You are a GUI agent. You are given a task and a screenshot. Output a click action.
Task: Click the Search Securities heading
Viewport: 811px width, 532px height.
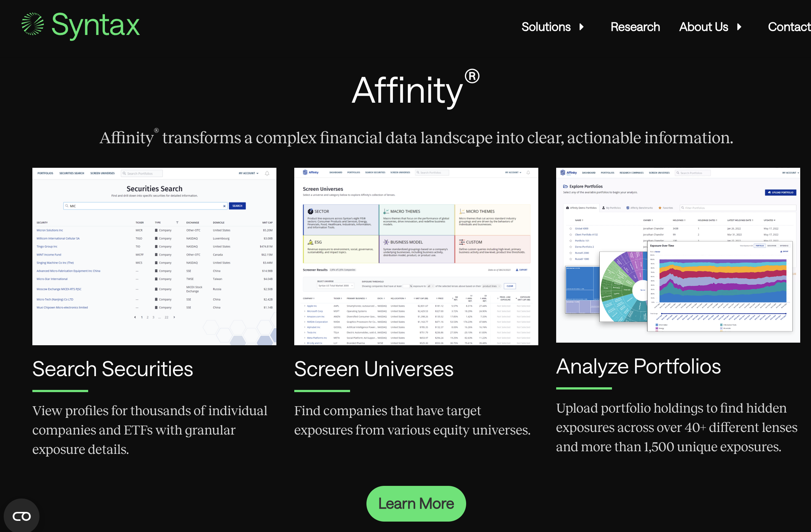click(x=113, y=369)
